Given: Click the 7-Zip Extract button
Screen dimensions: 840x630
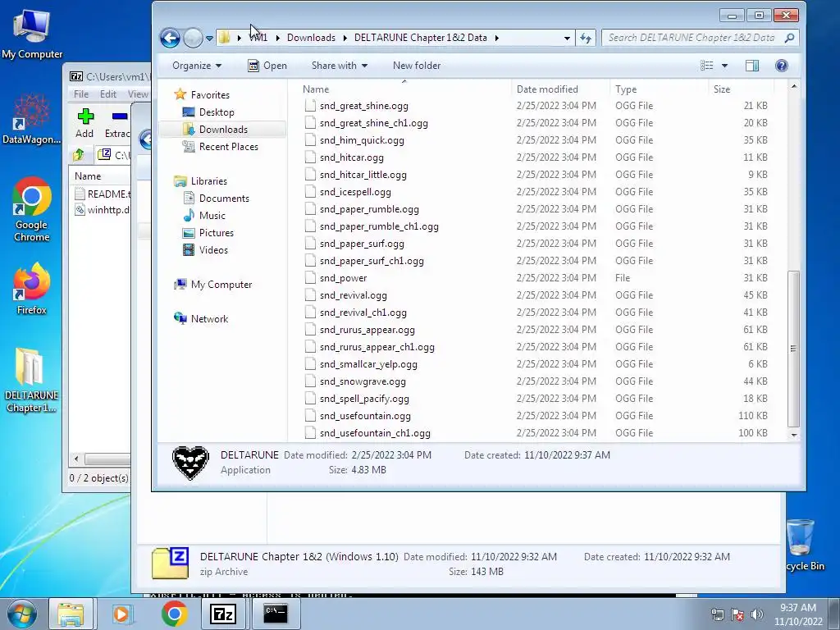Looking at the screenshot, I should tap(117, 124).
